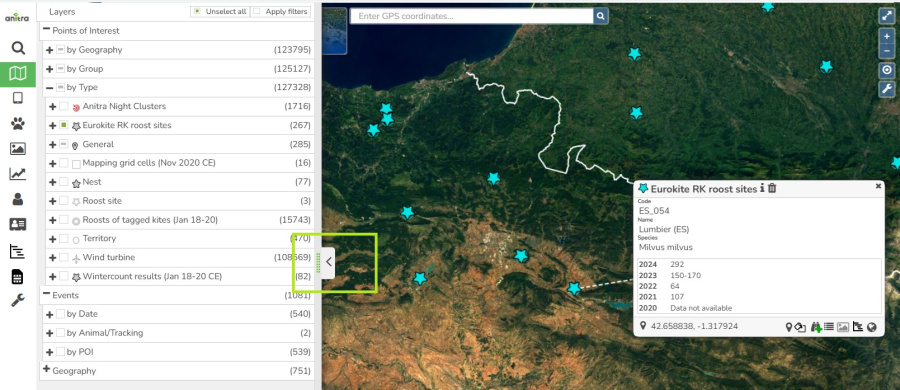Open the Photos image icon in the sidebar

pyautogui.click(x=18, y=149)
